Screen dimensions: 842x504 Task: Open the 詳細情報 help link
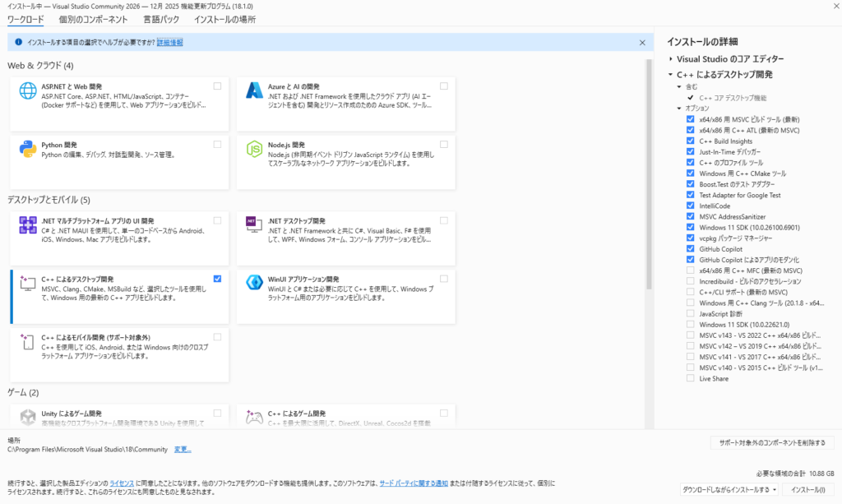coord(169,42)
